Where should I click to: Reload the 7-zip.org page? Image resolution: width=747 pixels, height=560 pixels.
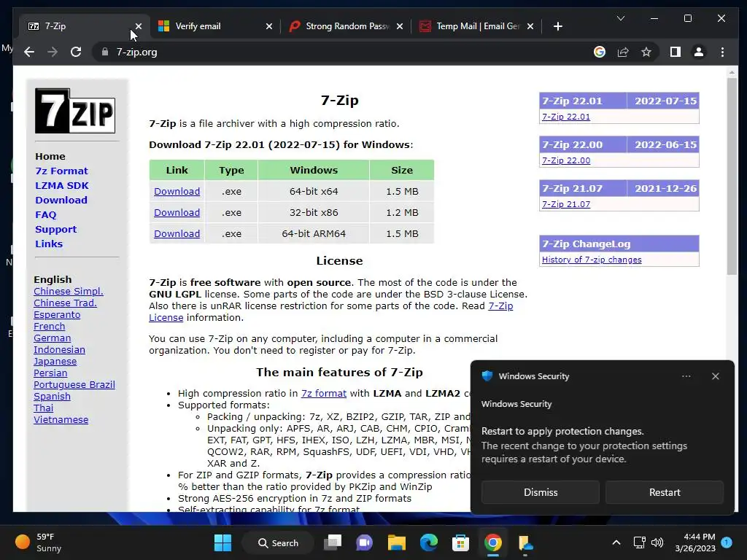[x=76, y=52]
